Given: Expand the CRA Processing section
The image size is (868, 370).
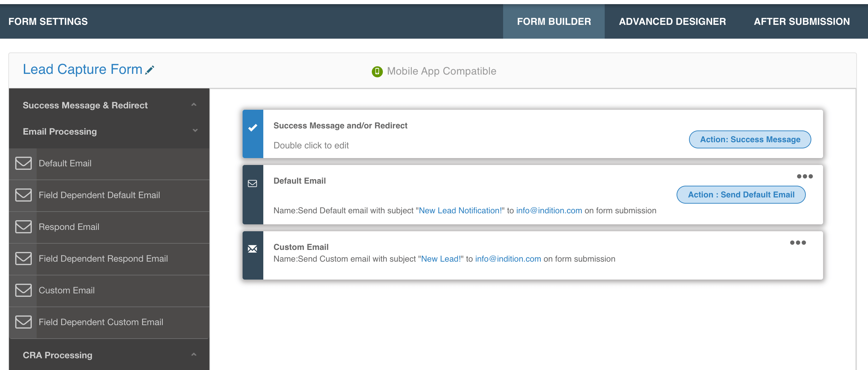Looking at the screenshot, I should click(194, 355).
